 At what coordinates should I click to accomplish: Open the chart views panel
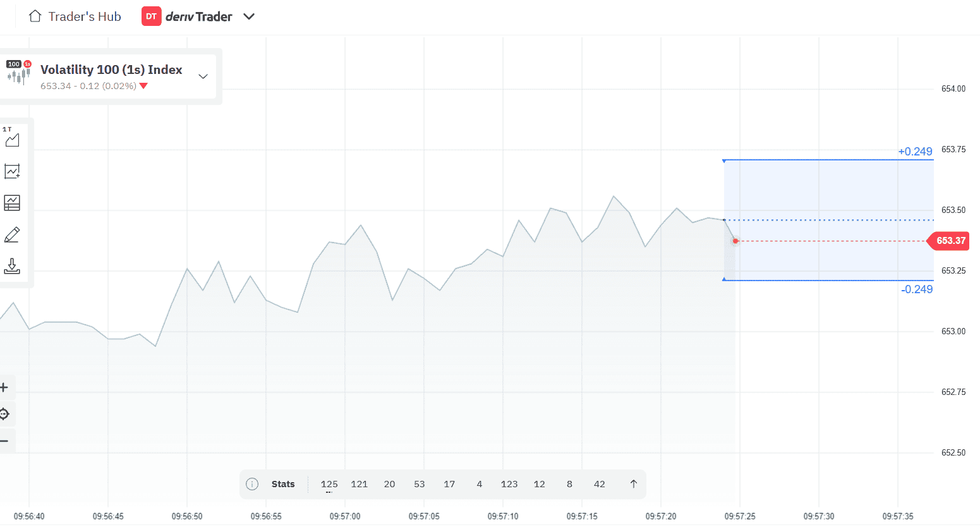(12, 203)
